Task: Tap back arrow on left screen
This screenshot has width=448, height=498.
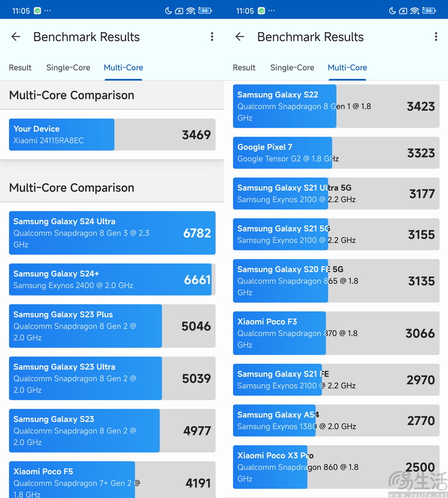Action: [x=16, y=37]
